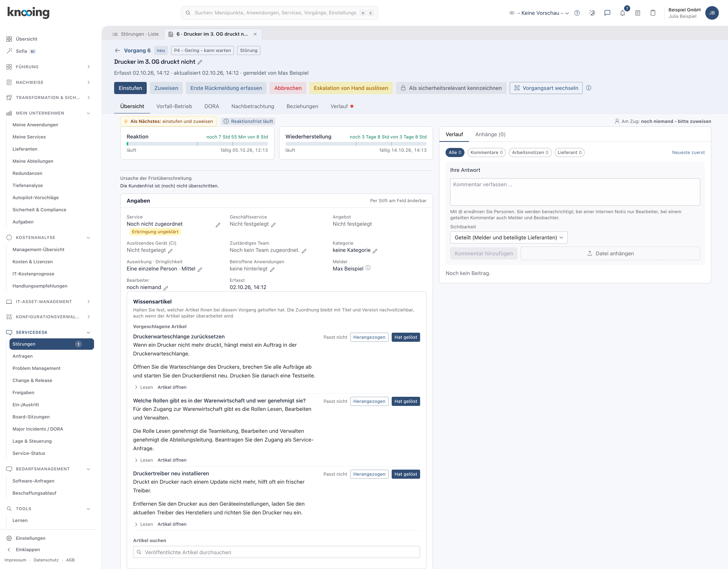Edit Zuständiges Team with pencil icon
Image resolution: width=728 pixels, height=569 pixels.
point(304,251)
